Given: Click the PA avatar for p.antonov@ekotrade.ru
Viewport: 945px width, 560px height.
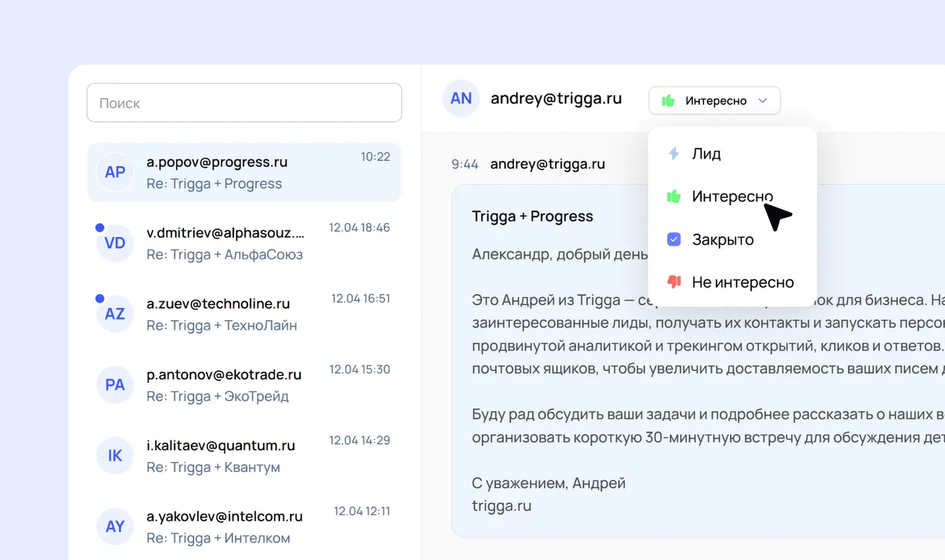Looking at the screenshot, I should [115, 385].
